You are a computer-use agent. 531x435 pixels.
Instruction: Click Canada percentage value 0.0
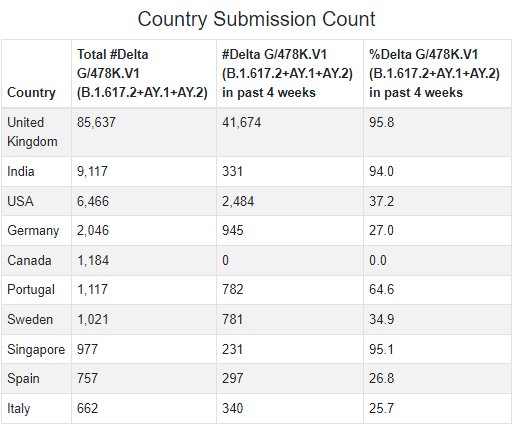tap(378, 261)
